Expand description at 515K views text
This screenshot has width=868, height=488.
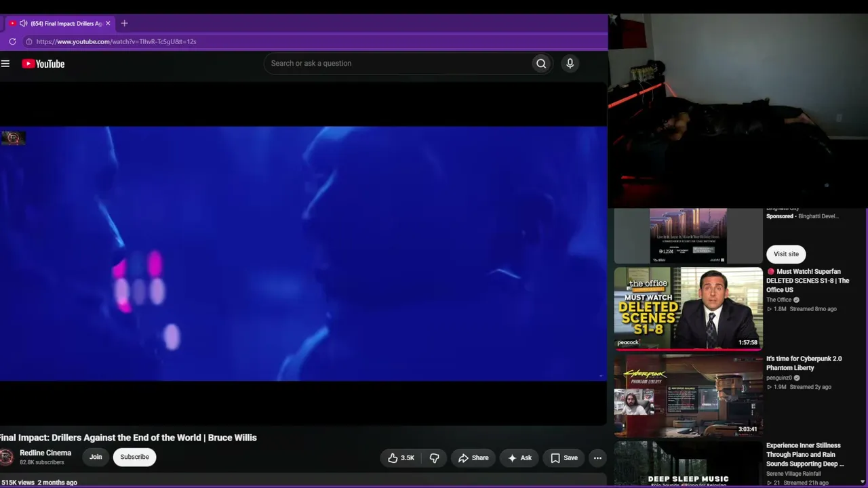point(39,483)
